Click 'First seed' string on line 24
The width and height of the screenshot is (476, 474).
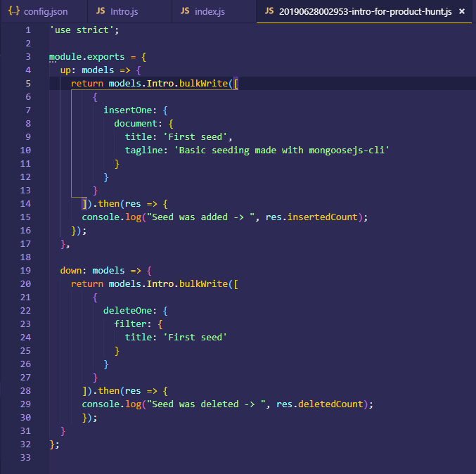point(195,338)
